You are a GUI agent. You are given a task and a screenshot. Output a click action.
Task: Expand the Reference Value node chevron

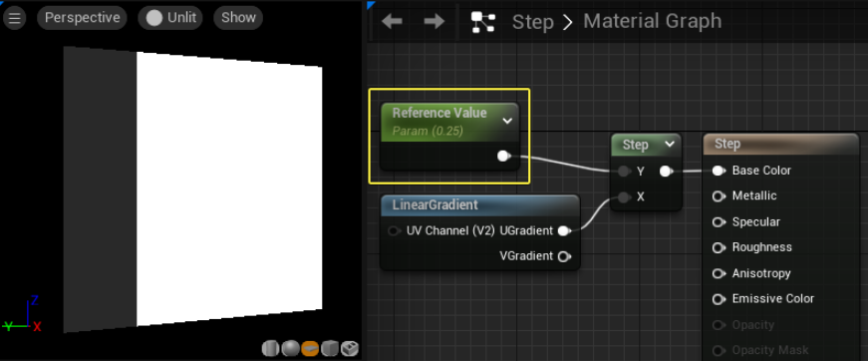[x=507, y=121]
